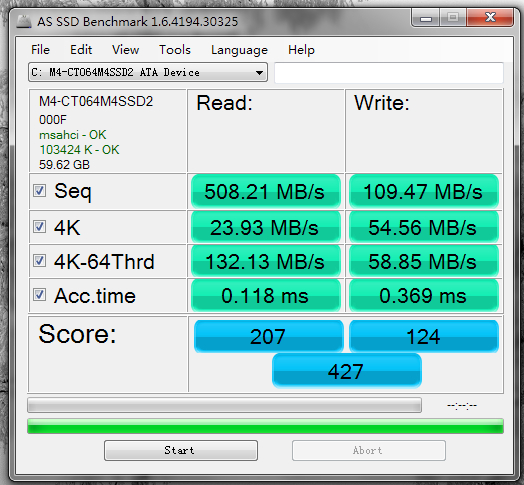Open the Tools menu
Screen dimensions: 524x485
pyautogui.click(x=175, y=50)
